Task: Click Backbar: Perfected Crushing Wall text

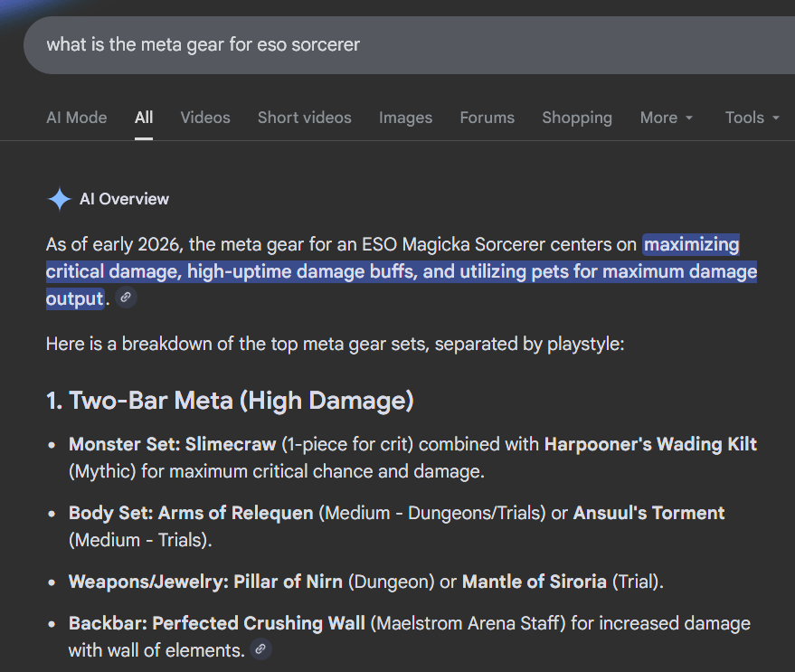Action: pos(217,623)
